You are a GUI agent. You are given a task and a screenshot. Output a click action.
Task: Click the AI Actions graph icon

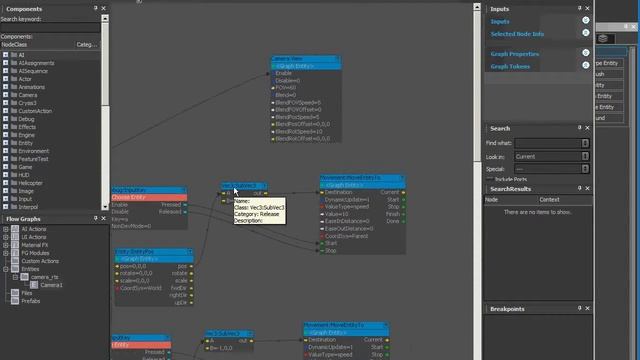tap(15, 229)
